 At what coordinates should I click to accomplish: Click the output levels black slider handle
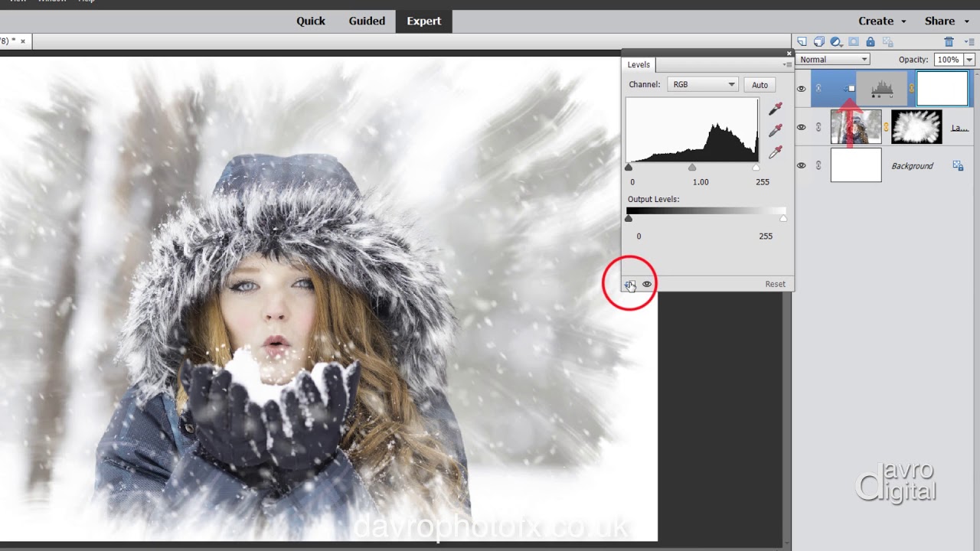tap(629, 219)
